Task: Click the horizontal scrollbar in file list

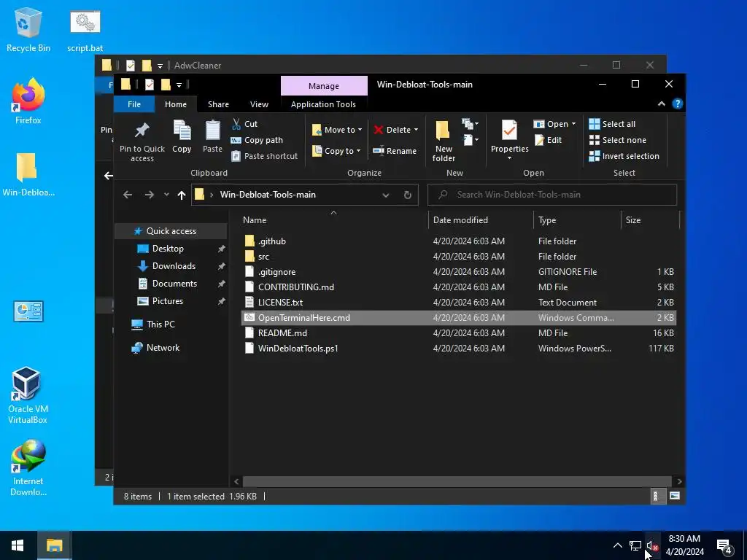Action: pyautogui.click(x=457, y=481)
